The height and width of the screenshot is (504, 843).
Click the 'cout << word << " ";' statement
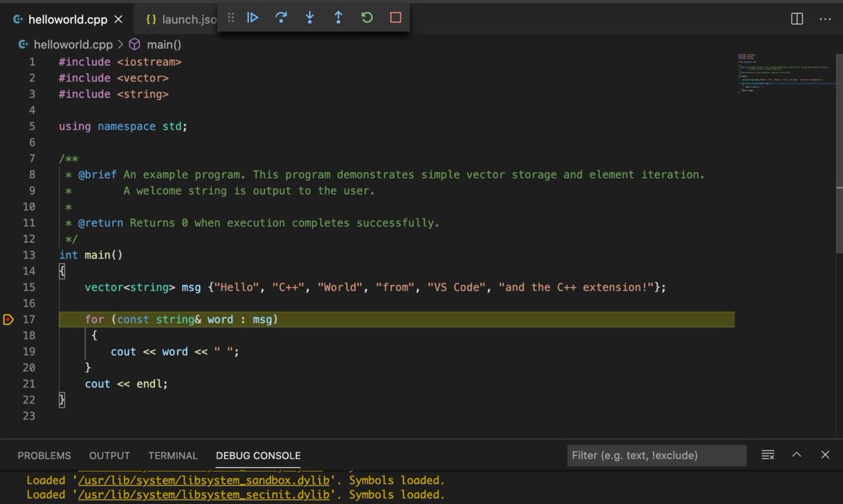175,352
